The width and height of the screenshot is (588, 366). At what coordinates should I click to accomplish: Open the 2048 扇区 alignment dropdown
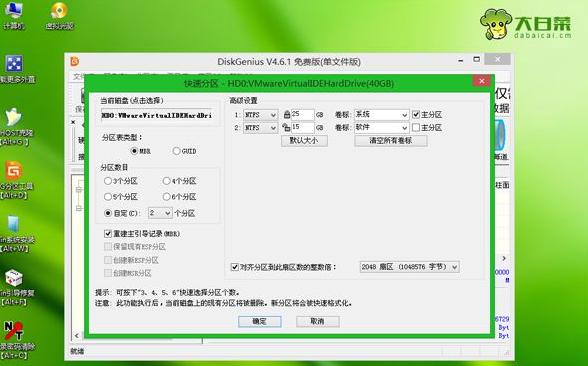coord(409,267)
